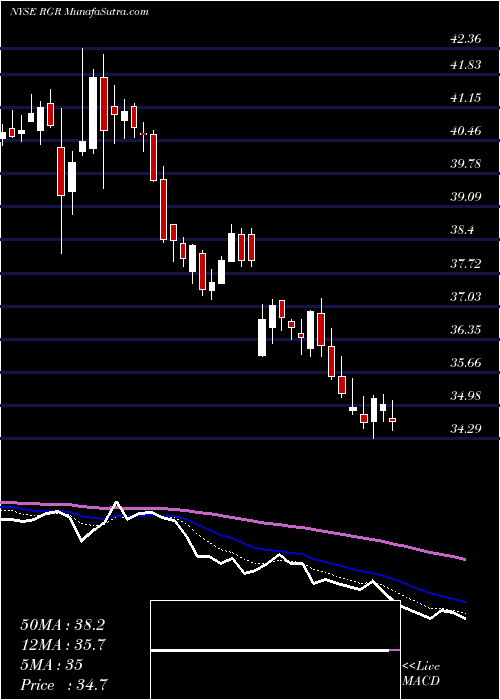Click the 42.36 price level label
The image size is (500, 700).
click(x=466, y=39)
